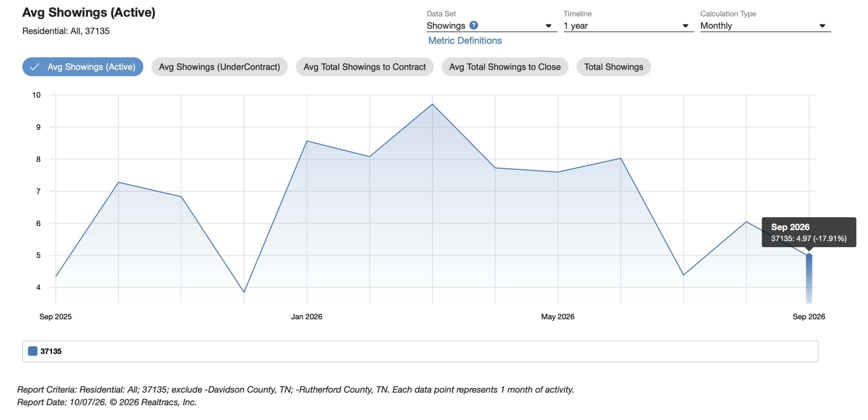Click the Data Set dropdown arrow
This screenshot has width=868, height=420.
coord(548,26)
